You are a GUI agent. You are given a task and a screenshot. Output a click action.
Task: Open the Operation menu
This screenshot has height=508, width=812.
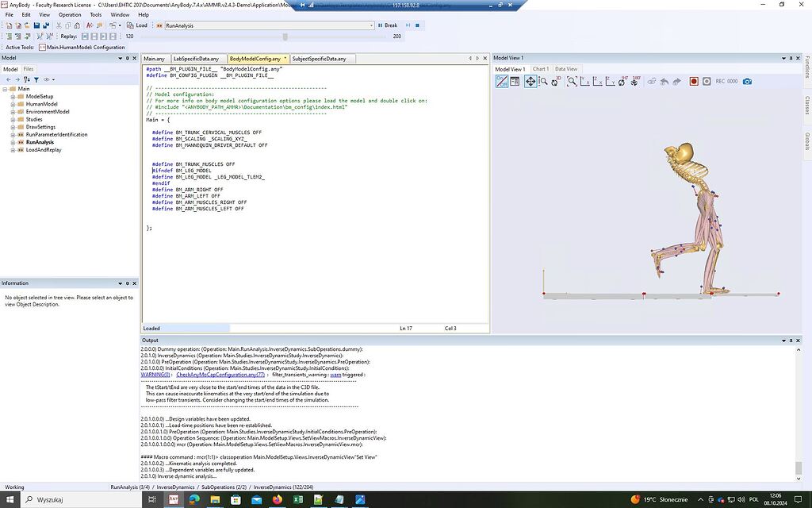[70, 14]
